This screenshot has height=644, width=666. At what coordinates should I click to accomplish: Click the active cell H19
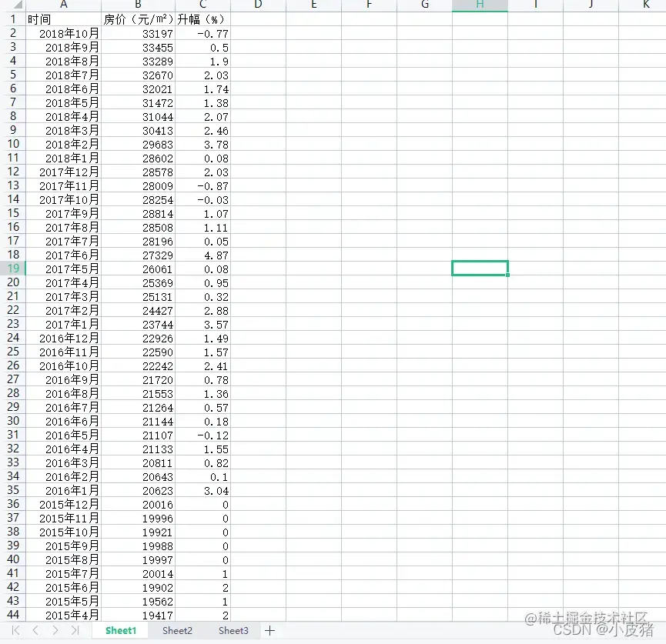coord(480,269)
